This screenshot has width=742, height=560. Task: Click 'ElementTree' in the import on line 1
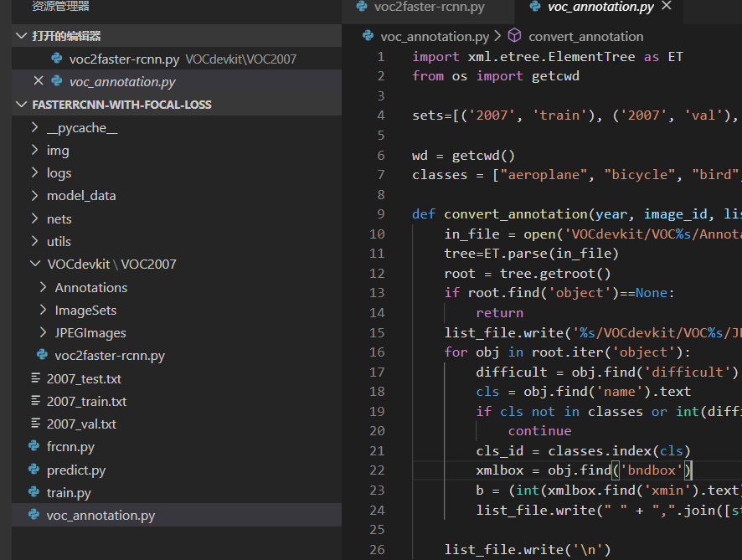[x=591, y=57]
